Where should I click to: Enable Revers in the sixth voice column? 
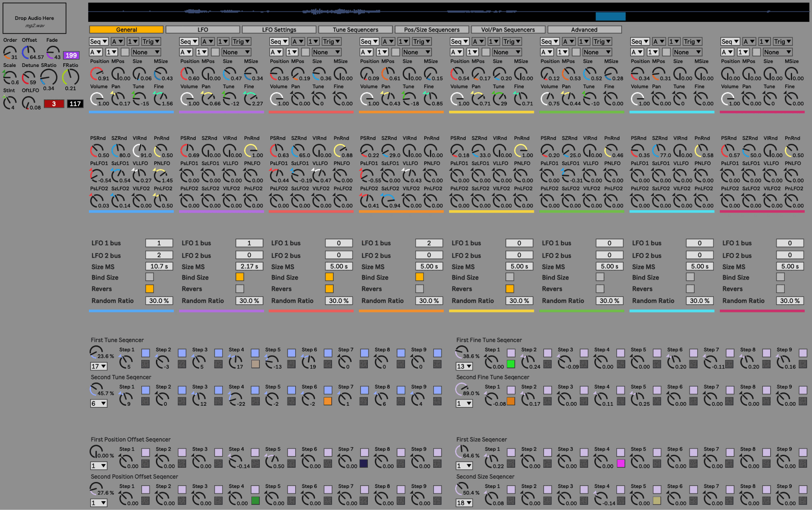600,288
